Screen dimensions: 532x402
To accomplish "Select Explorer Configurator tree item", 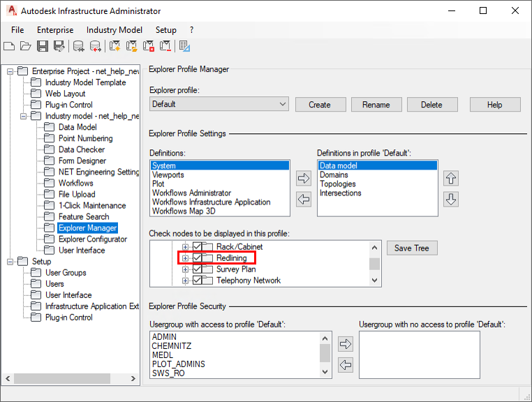I will [x=93, y=239].
